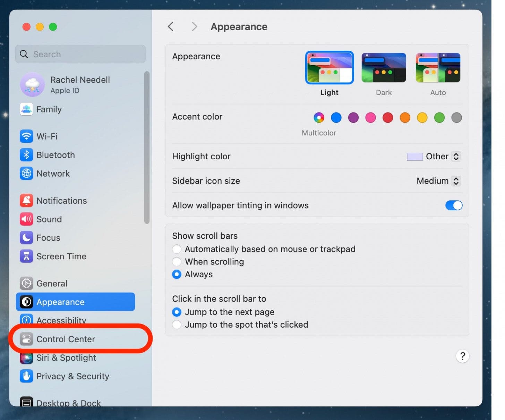Click the Notifications bell icon
Screen dimensions: 505x420
pos(26,201)
